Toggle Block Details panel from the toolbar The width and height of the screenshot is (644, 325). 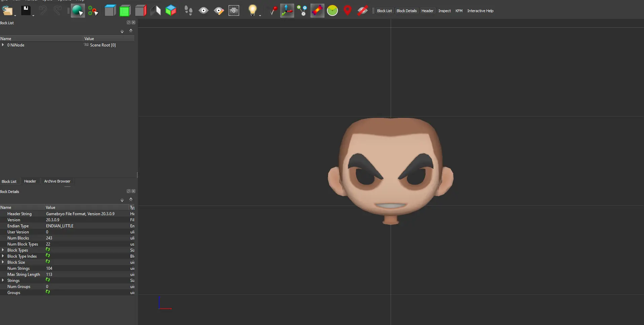(x=406, y=11)
